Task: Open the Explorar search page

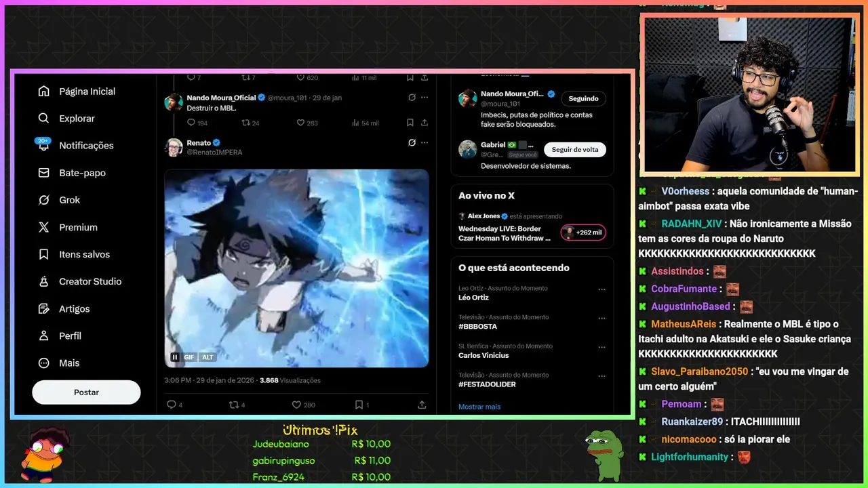Action: (x=66, y=119)
